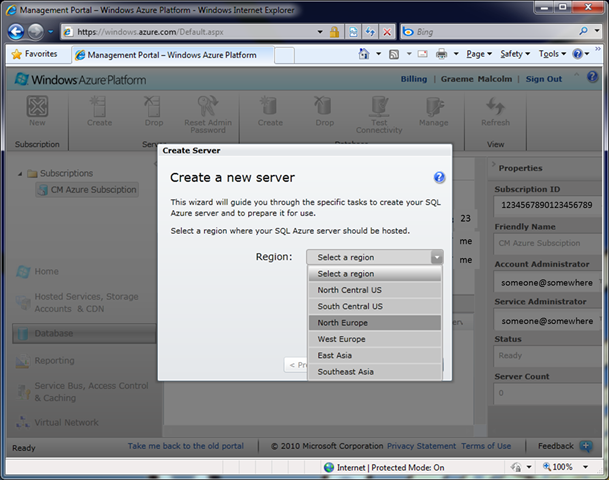Open Bing search provider dropdown arrow
The image size is (609, 480).
tap(597, 31)
